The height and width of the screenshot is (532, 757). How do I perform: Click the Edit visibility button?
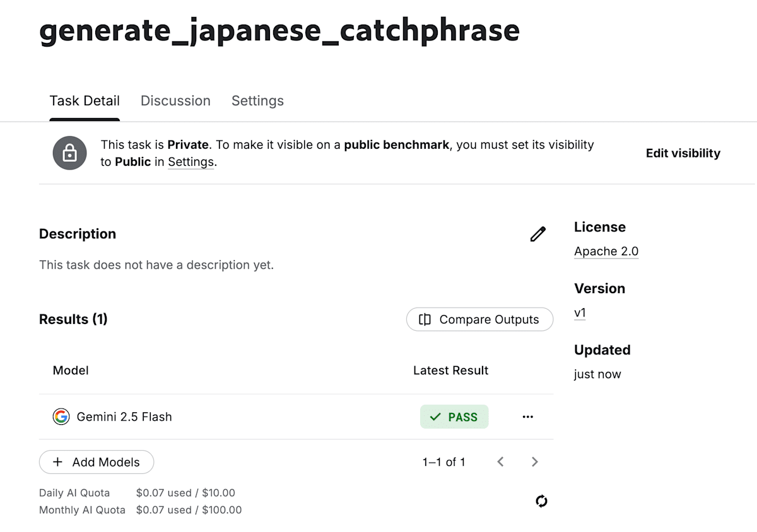(x=683, y=153)
